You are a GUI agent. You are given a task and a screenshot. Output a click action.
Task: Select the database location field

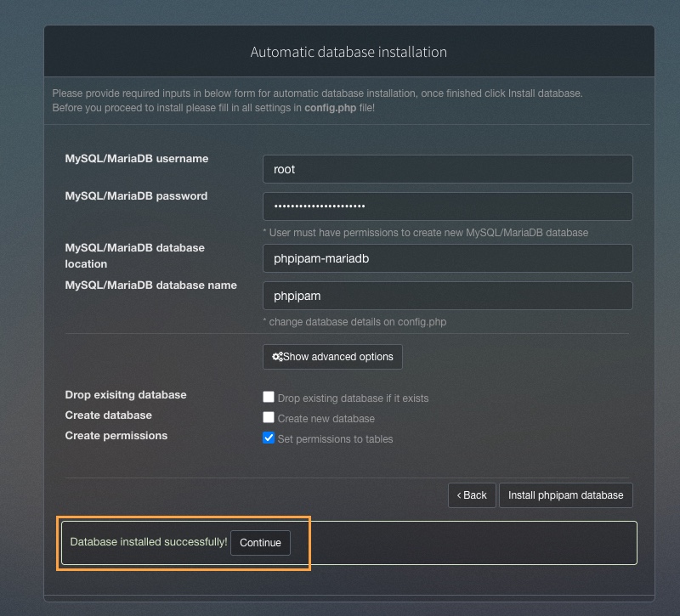[448, 258]
